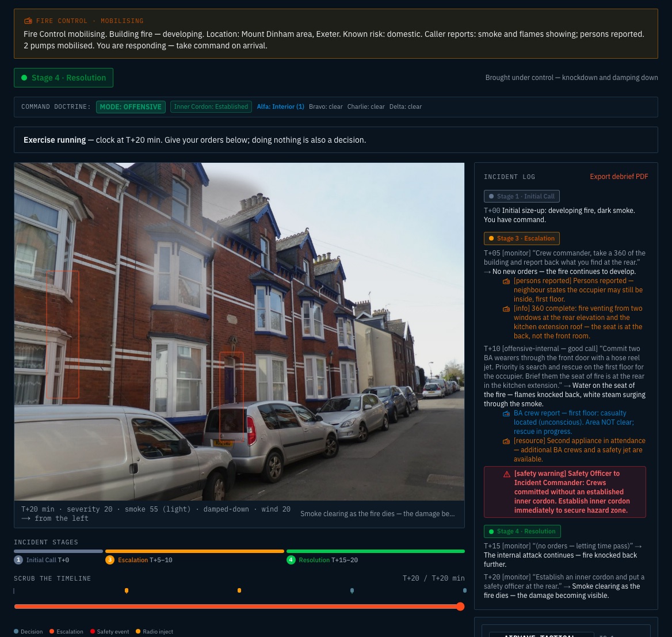Select the numbered Initial Call stage circle
Viewport: 672px width, 637px height.
[x=18, y=560]
